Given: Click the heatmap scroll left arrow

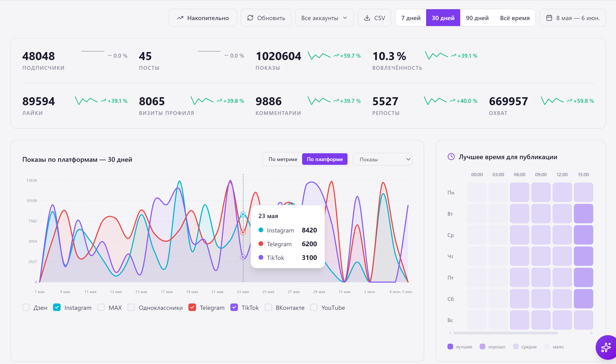Looking at the screenshot, I should 450,333.
